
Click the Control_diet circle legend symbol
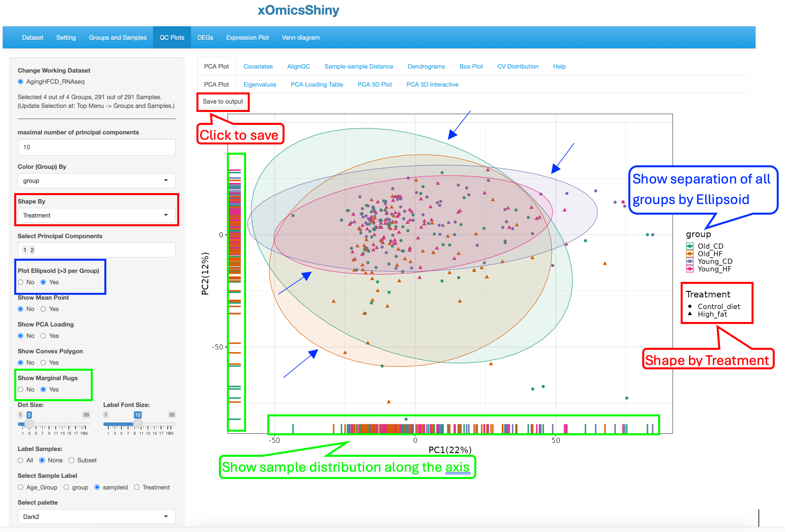coord(690,306)
